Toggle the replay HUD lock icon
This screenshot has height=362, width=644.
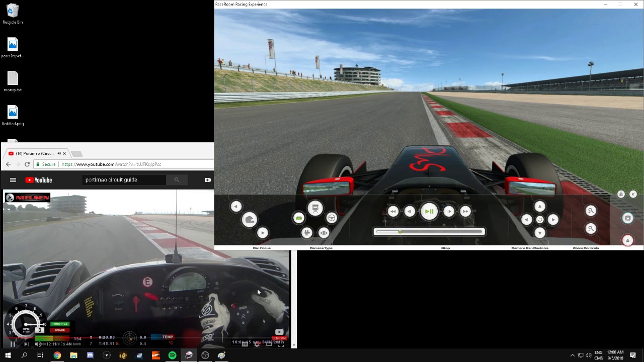pyautogui.click(x=621, y=194)
